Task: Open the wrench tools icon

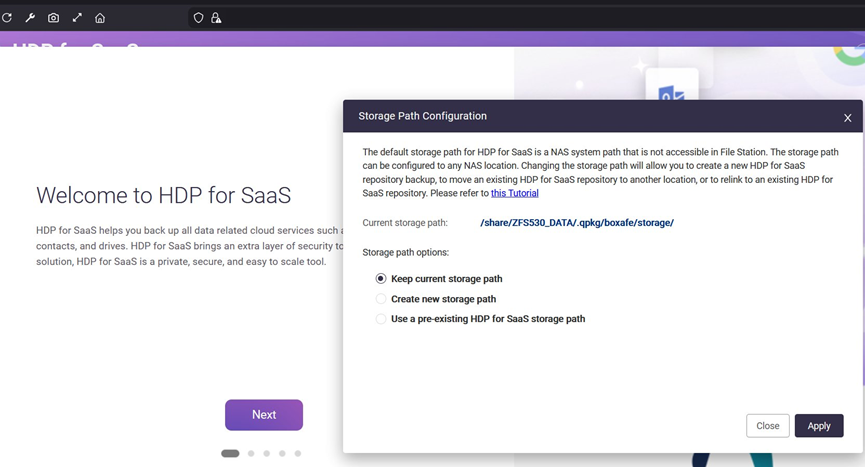Action: click(x=30, y=18)
